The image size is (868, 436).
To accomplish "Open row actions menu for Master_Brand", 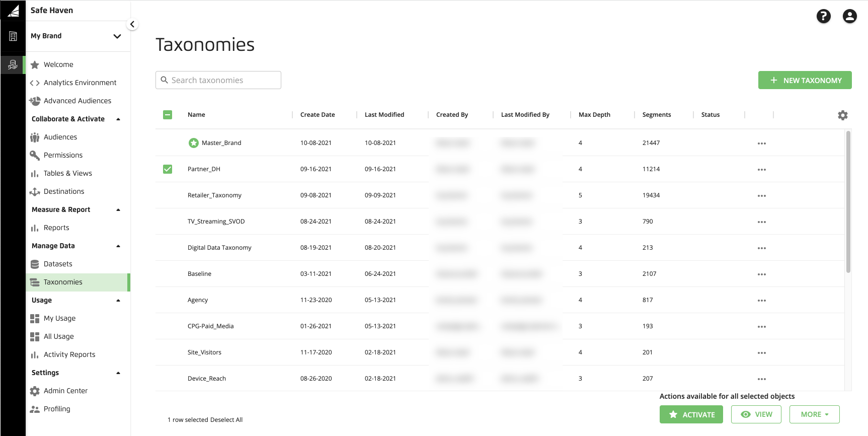I will pos(761,143).
